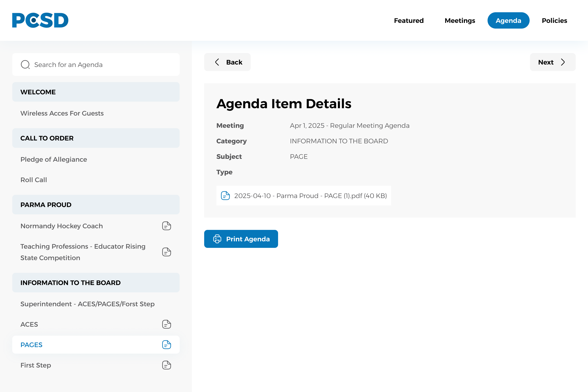Viewport: 588px width, 392px height.
Task: Go back using the left chevron
Action: coord(217,62)
